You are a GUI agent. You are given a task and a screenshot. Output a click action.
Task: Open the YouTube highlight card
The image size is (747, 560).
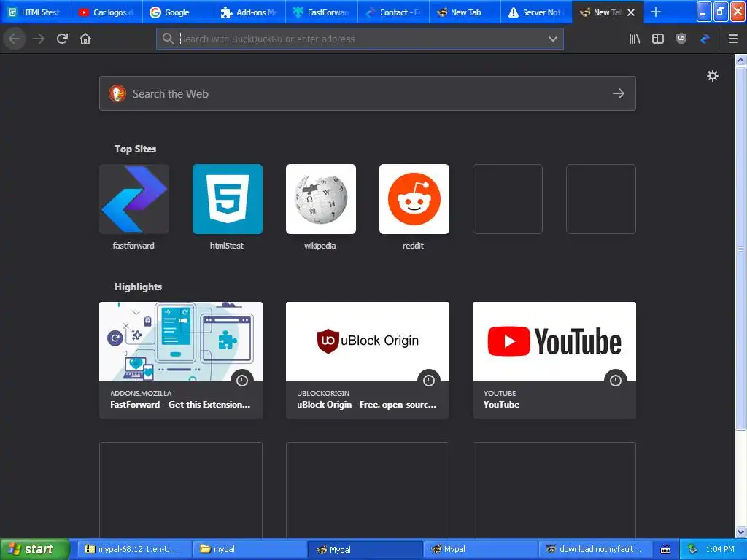pyautogui.click(x=554, y=360)
